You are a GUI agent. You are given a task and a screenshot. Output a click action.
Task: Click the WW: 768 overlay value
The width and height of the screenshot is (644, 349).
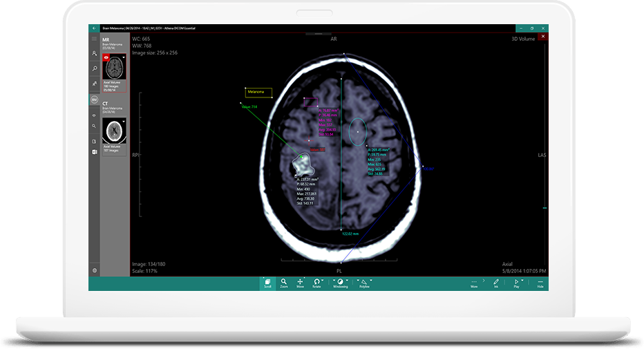tap(142, 46)
